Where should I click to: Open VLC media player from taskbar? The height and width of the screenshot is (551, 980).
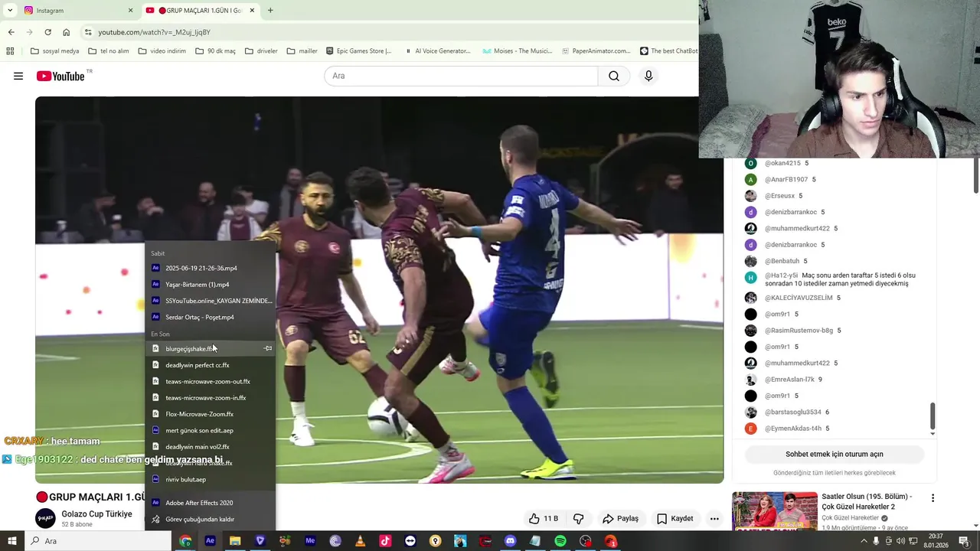click(x=360, y=541)
